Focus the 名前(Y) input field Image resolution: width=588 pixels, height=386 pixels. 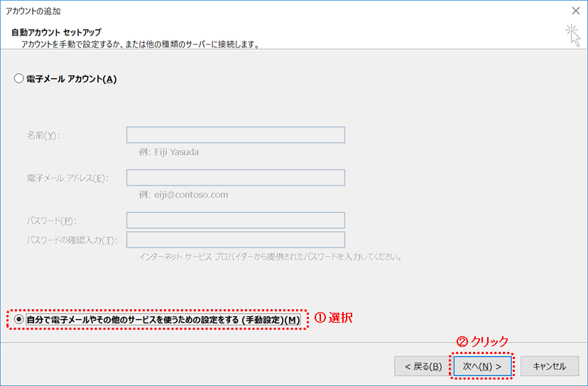(236, 135)
